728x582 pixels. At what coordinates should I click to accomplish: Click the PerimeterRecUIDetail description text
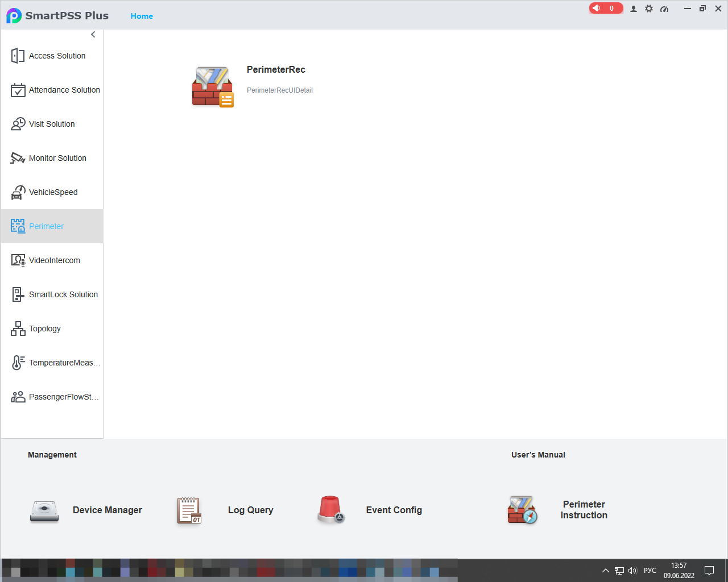(x=280, y=90)
